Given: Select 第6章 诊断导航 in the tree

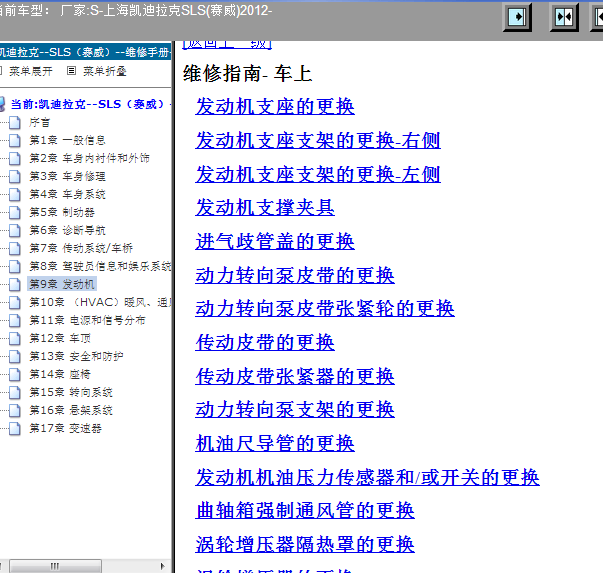Looking at the screenshot, I should pyautogui.click(x=67, y=230).
